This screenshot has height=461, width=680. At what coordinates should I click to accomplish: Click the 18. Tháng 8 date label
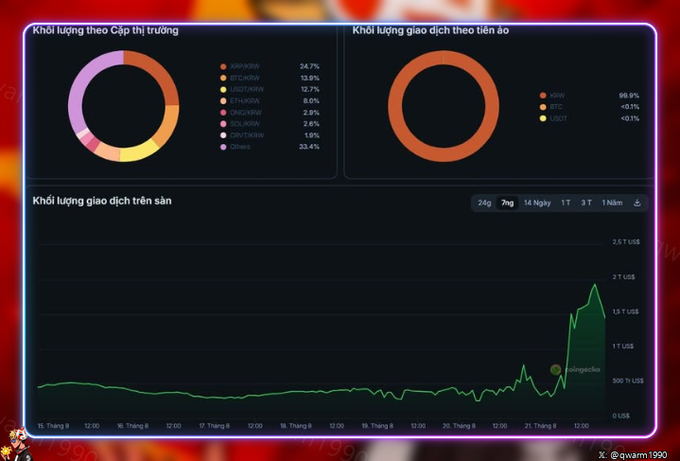pyautogui.click(x=295, y=426)
